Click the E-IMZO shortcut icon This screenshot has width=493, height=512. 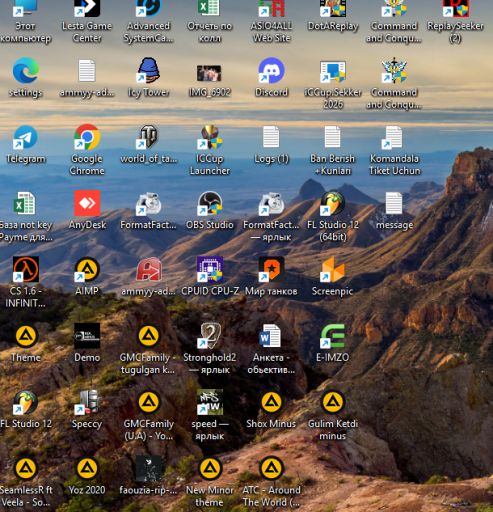[333, 336]
